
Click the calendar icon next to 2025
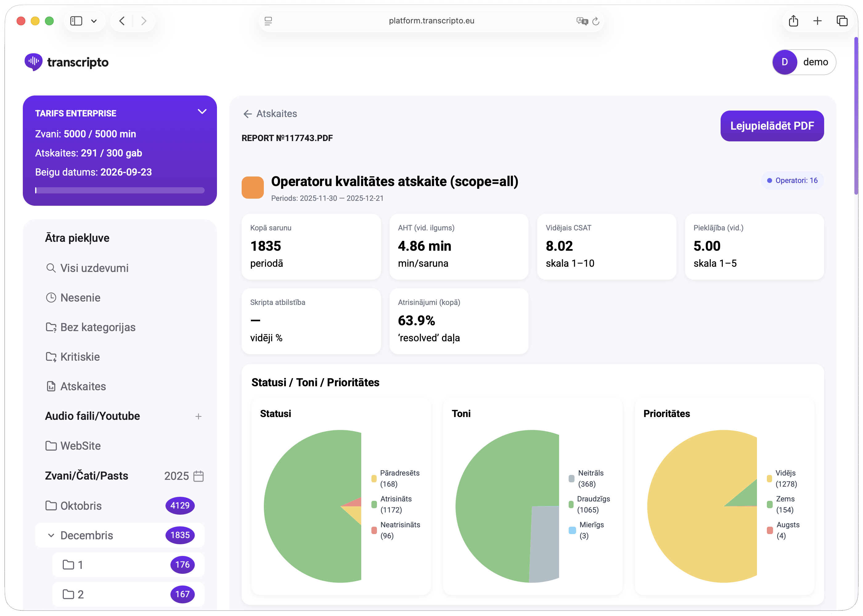(x=198, y=476)
